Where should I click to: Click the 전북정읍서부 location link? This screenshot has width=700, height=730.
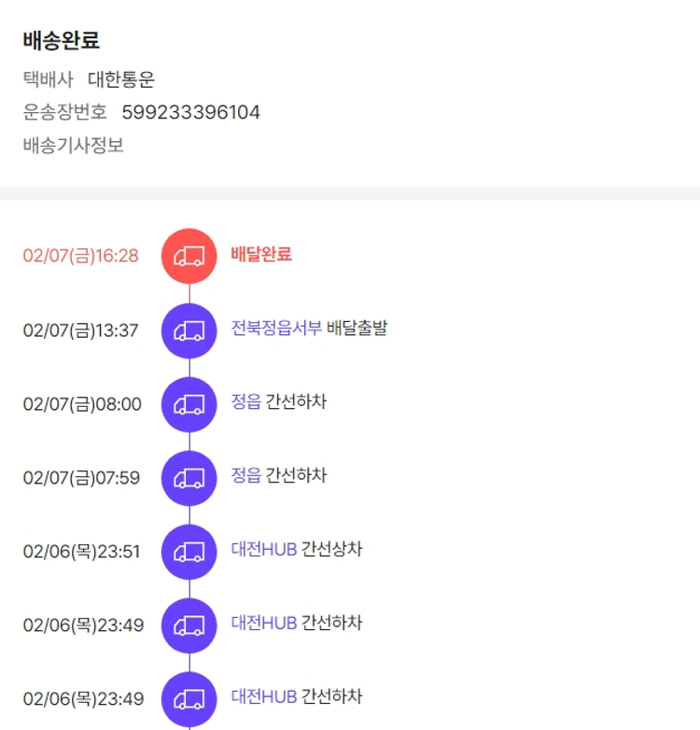pyautogui.click(x=276, y=328)
